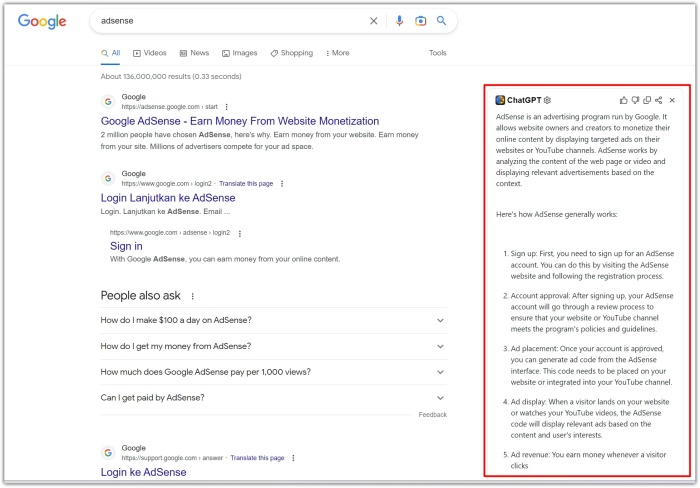Clear the search box with the X icon
The image size is (700, 488).
click(374, 21)
